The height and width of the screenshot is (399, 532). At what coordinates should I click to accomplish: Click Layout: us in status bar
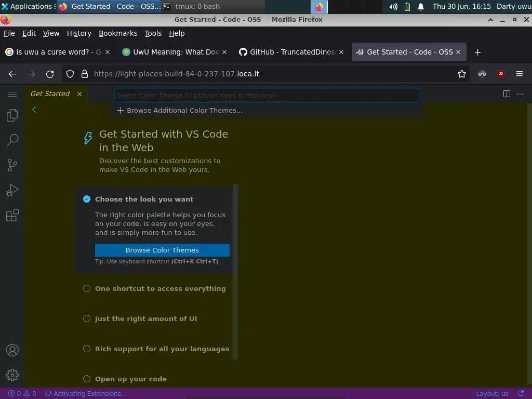click(492, 394)
